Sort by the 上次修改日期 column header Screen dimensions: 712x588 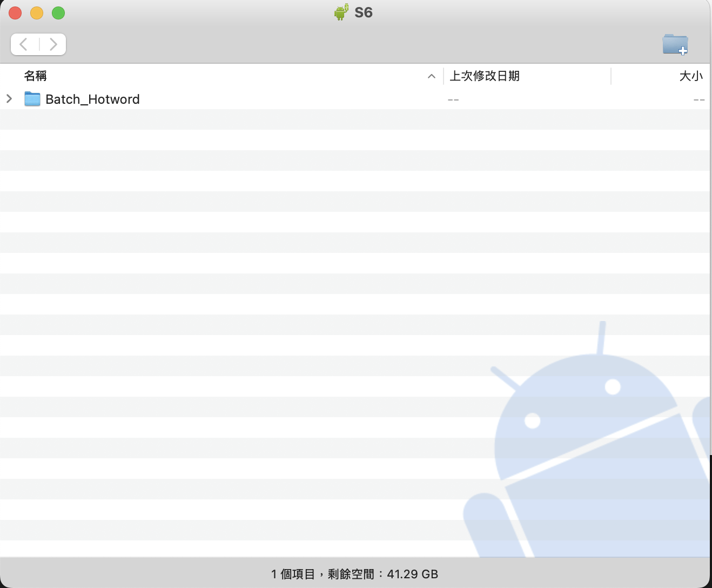point(485,76)
